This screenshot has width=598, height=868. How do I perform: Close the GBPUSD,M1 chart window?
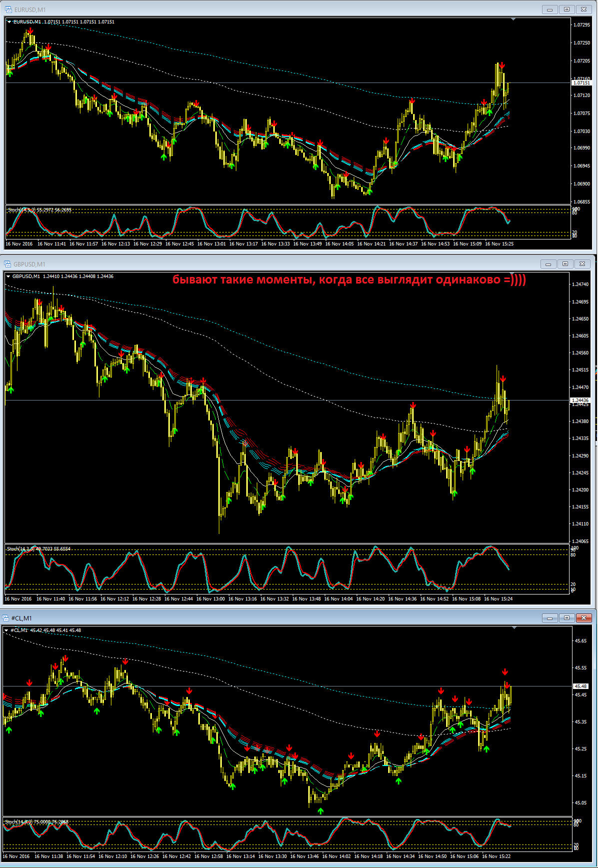coord(582,264)
